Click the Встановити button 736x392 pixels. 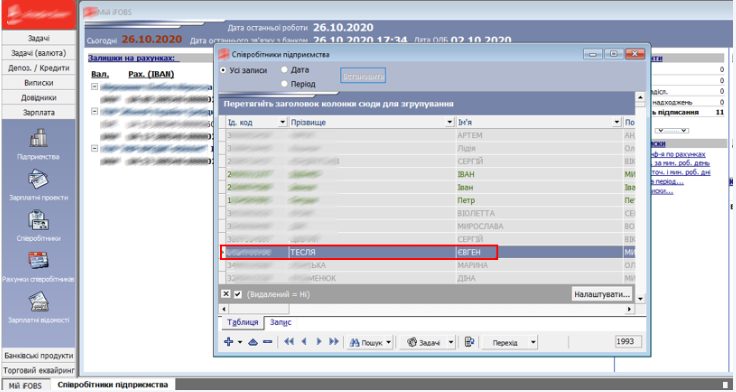363,76
